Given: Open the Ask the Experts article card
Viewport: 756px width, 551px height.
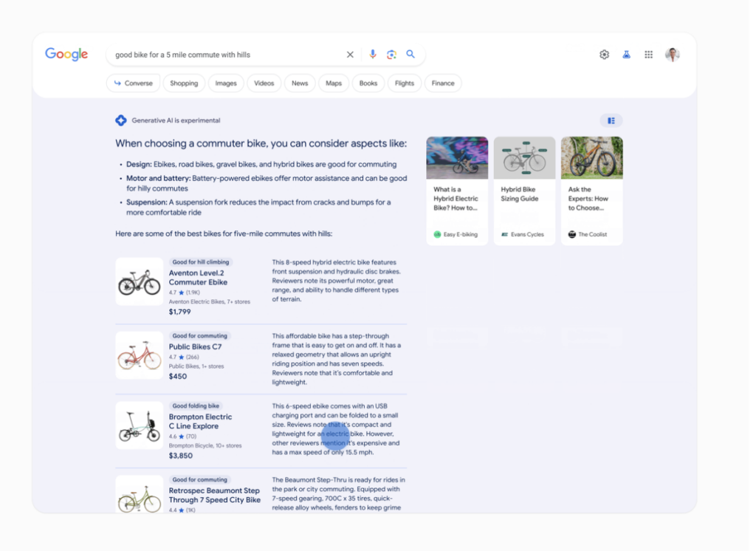Looking at the screenshot, I should click(591, 191).
